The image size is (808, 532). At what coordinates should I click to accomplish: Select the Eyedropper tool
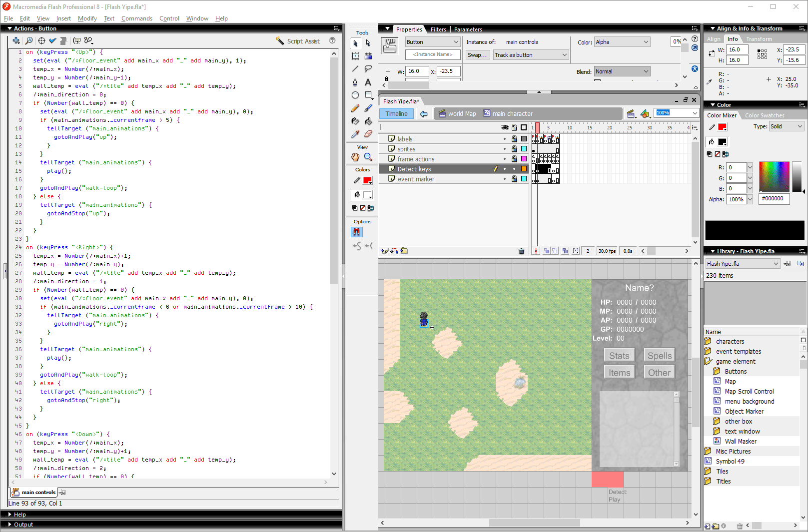355,134
